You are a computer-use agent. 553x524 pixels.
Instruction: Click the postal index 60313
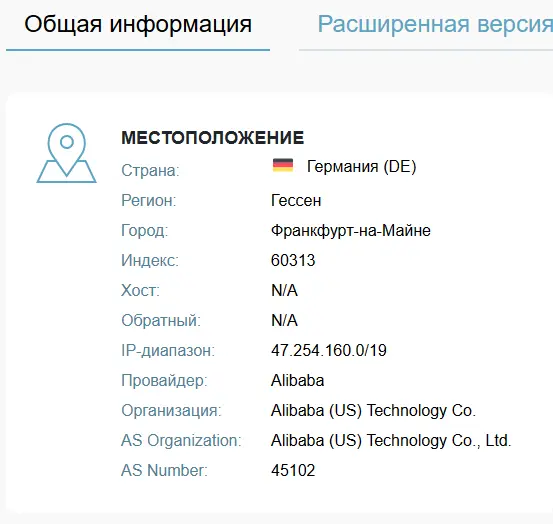[x=293, y=261]
